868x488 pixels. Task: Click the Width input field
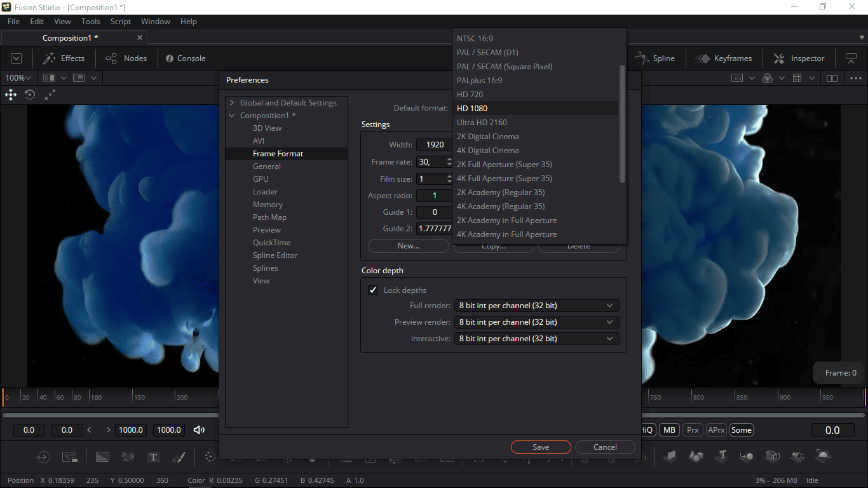[x=435, y=145]
